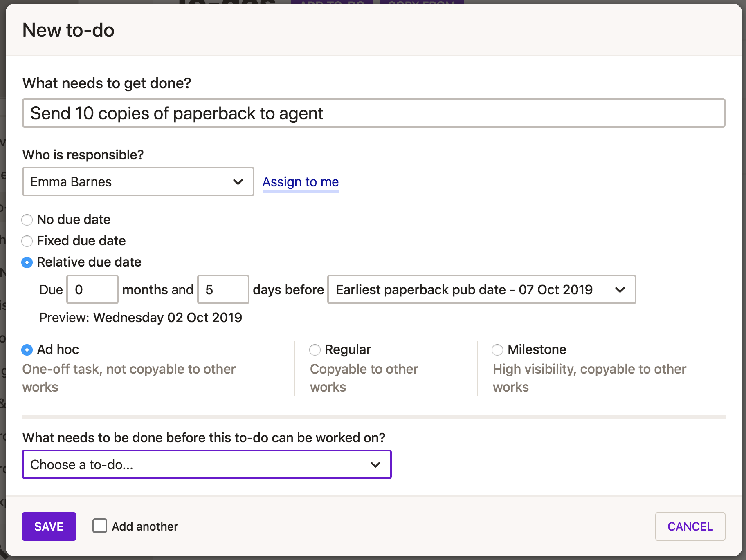Click the chevron in the Choose a to-do box
Screen dimensions: 746x560
(375, 465)
